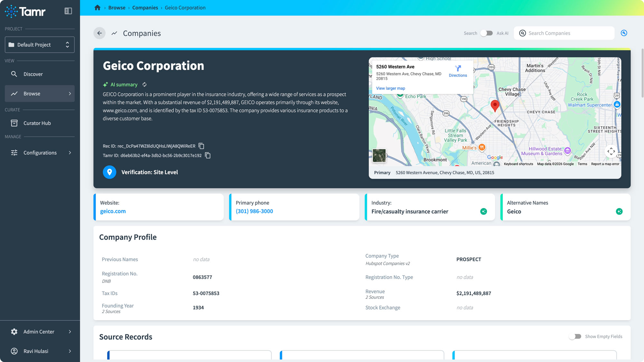The width and height of the screenshot is (644, 362).
Task: Toggle Search to Ask AI
Action: coord(487,33)
